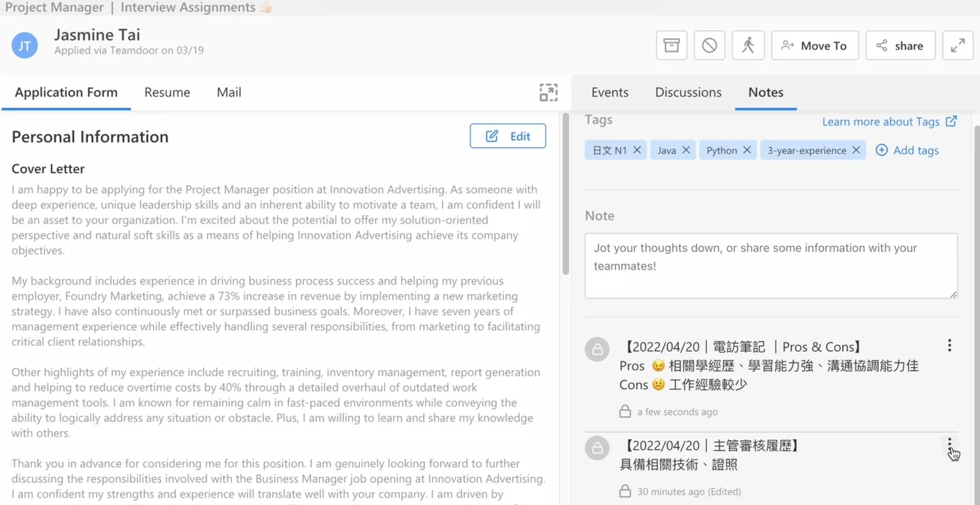This screenshot has height=505, width=980.
Task: Switch to the Events tab
Action: point(609,92)
